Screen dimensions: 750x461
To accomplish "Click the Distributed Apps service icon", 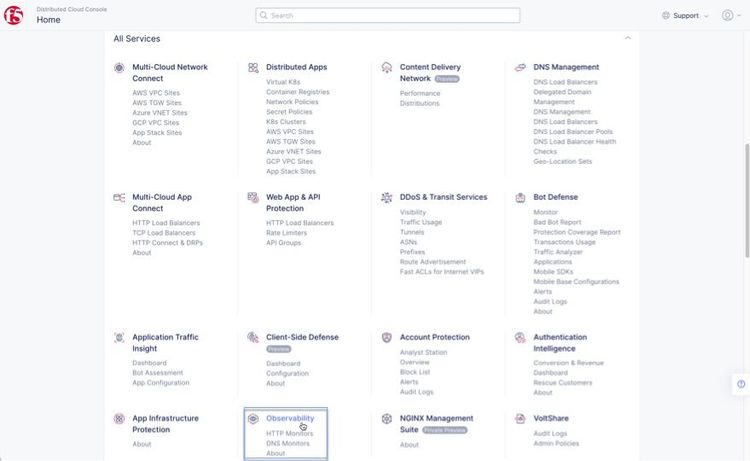I will coord(253,68).
